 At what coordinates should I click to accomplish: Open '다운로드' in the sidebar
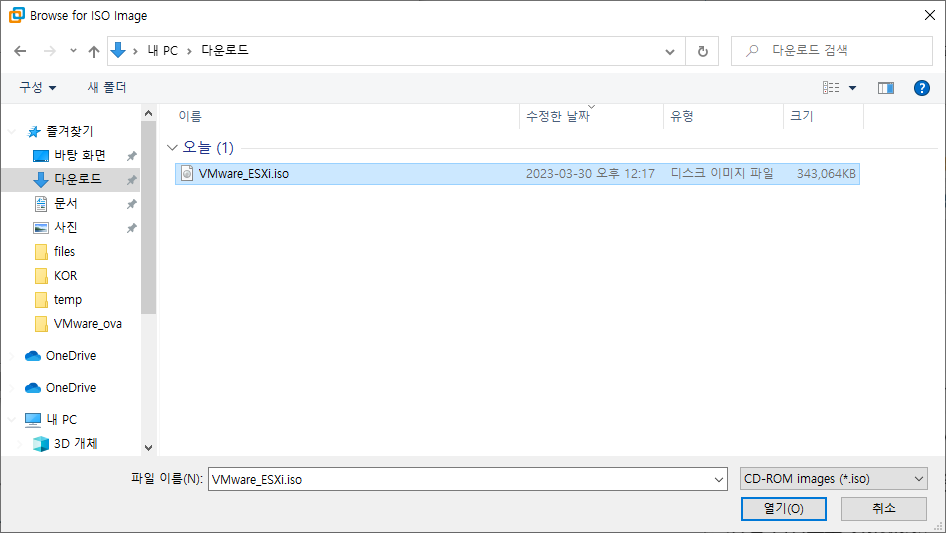click(x=78, y=179)
